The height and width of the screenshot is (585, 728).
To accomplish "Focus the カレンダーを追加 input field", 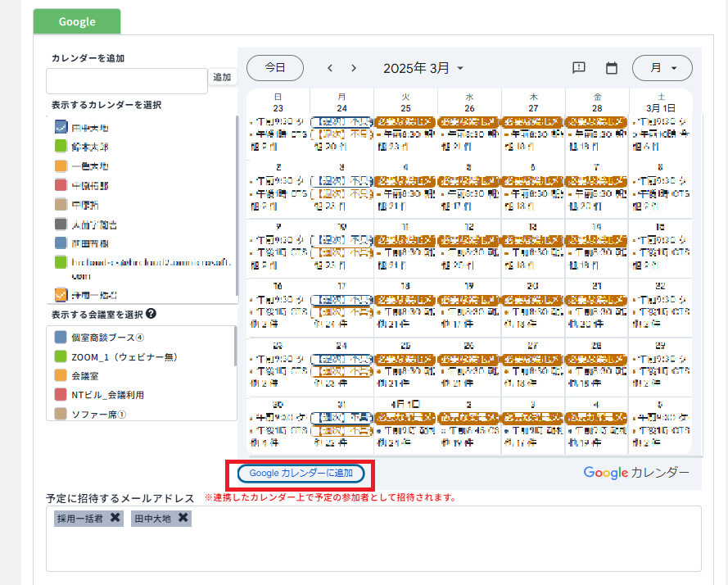I will tap(127, 81).
